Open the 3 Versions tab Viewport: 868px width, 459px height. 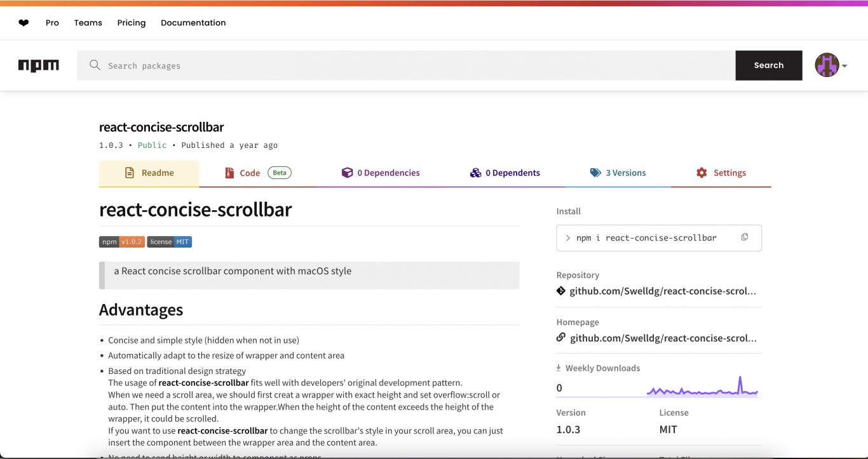618,173
